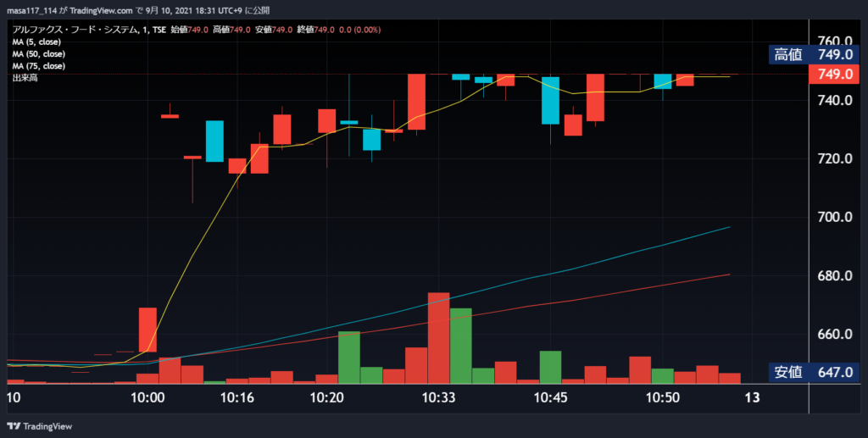
Task: Click the 10:00 time axis label
Action: click(147, 397)
